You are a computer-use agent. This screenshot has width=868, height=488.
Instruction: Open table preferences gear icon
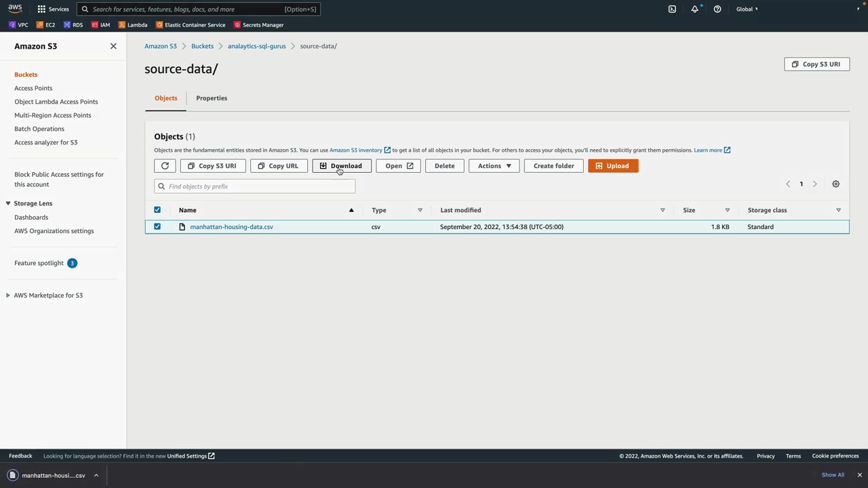pyautogui.click(x=835, y=184)
